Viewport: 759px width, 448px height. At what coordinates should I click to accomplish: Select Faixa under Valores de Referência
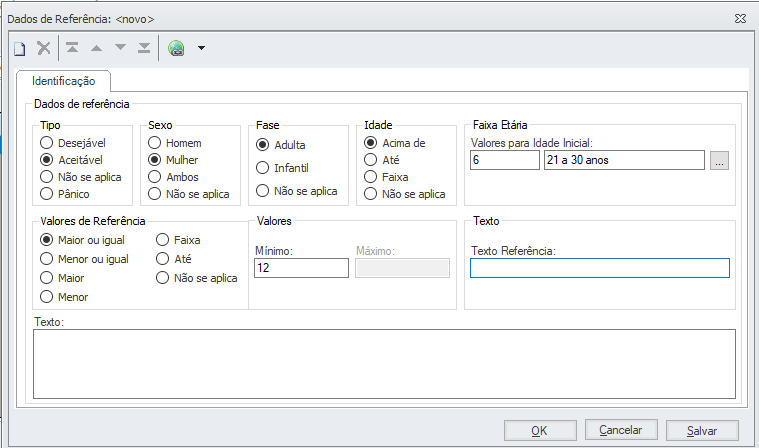(178, 239)
